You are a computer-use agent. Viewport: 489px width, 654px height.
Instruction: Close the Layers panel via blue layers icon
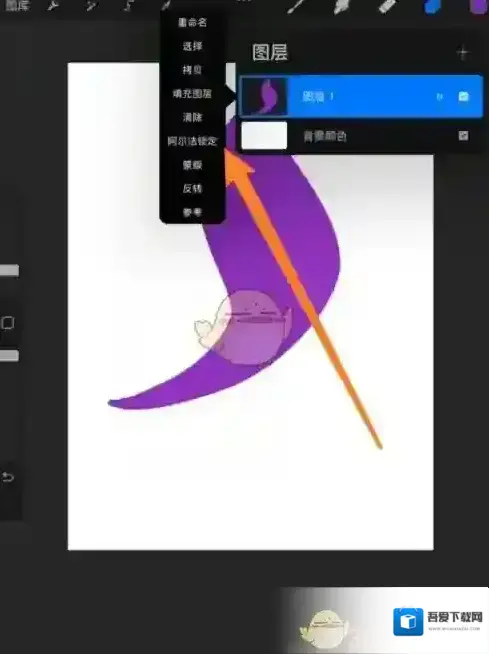434,7
